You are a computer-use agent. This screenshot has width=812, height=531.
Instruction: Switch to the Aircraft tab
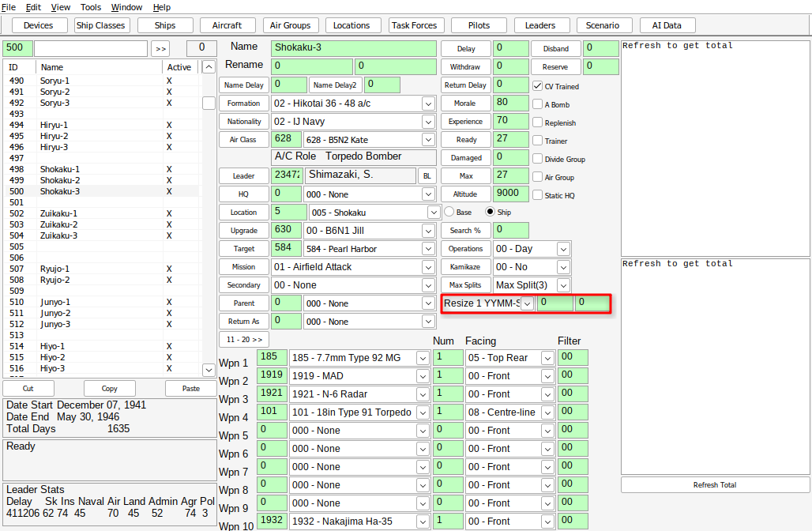tap(227, 25)
